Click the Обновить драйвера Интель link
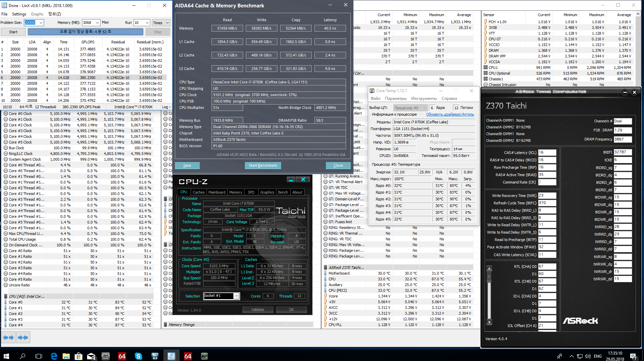This screenshot has width=644, height=361. click(450, 114)
